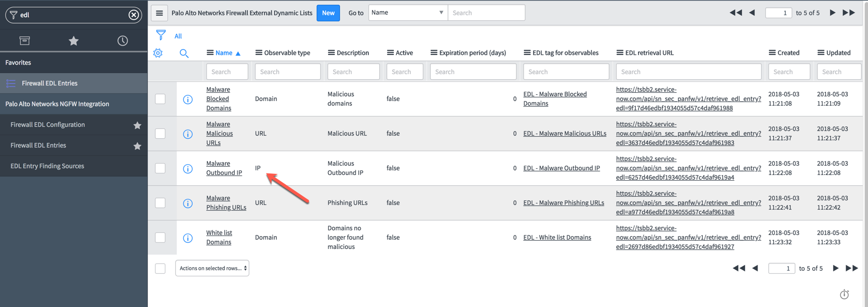
Task: Open Active column menu icon
Action: pyautogui.click(x=390, y=53)
